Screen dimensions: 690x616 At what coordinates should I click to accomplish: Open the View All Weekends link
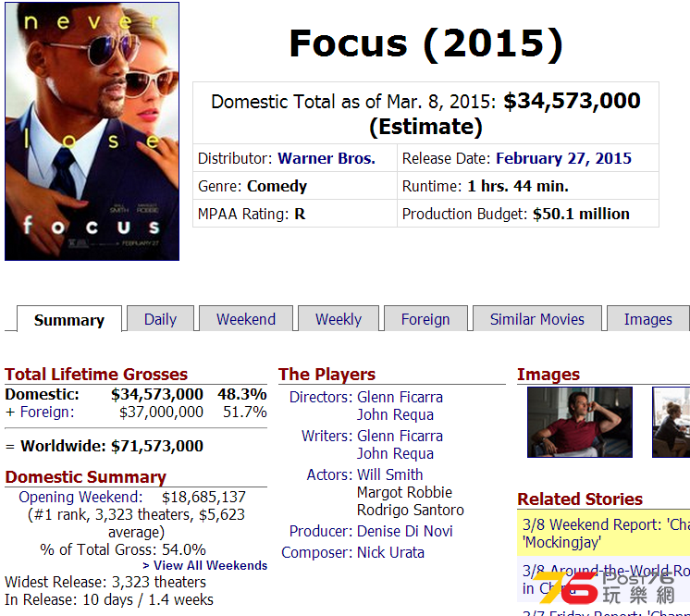[x=205, y=565]
